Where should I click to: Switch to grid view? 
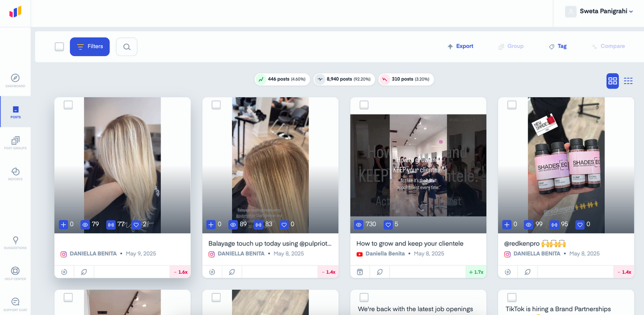tap(613, 81)
